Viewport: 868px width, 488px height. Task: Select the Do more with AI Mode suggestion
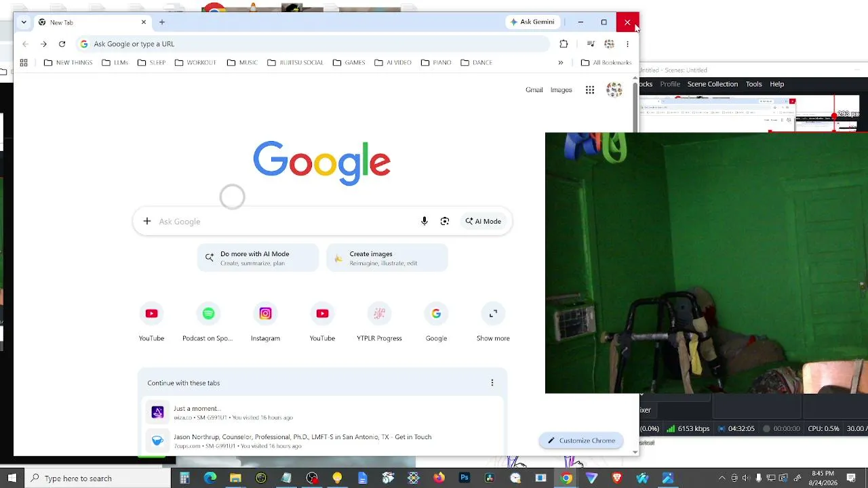click(x=258, y=258)
